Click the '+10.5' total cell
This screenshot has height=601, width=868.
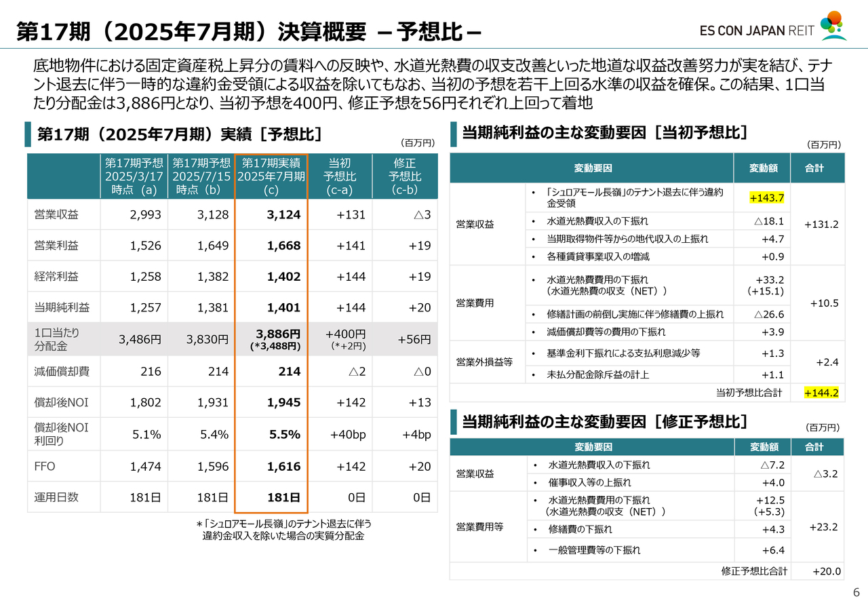pos(824,303)
